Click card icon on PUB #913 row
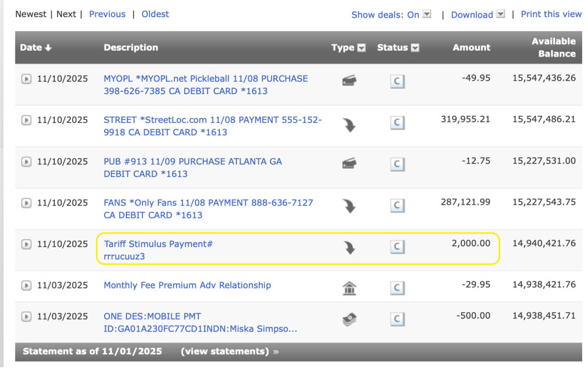 (349, 164)
